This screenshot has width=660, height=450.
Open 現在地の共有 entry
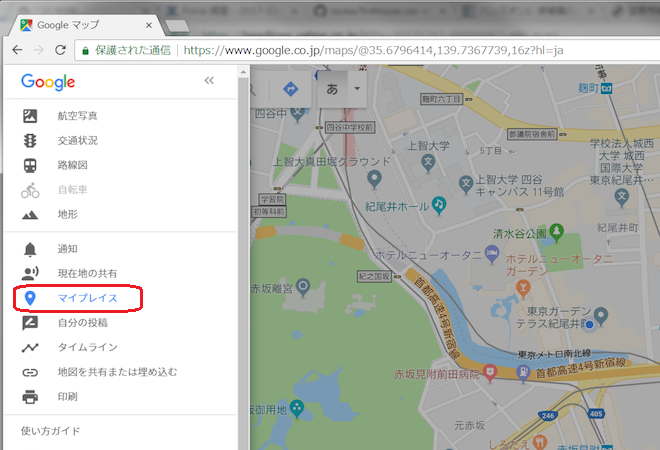(x=87, y=274)
